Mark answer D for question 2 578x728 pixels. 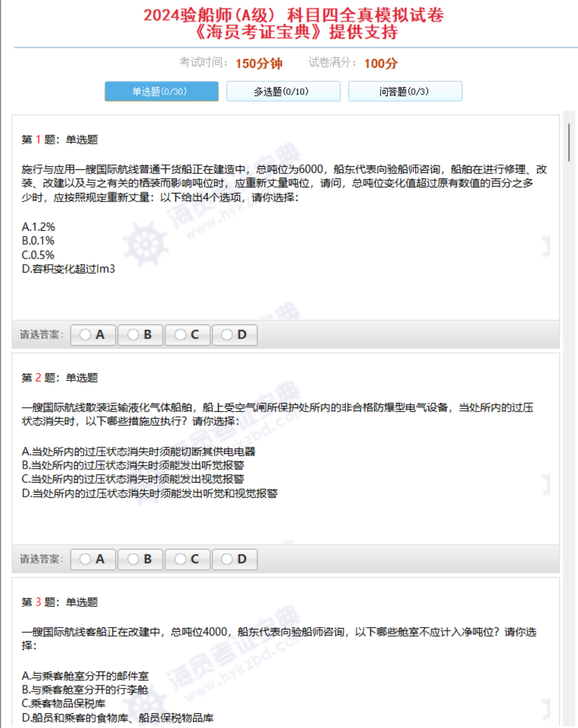(x=234, y=559)
